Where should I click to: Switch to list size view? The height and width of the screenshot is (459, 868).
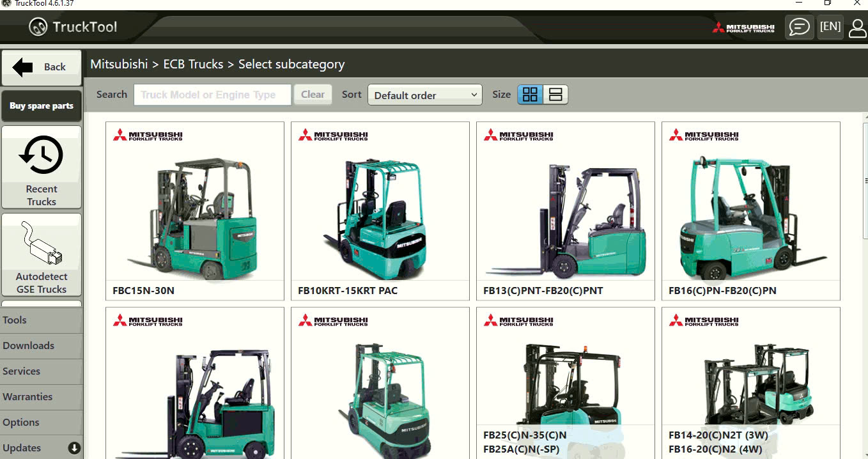pos(555,95)
